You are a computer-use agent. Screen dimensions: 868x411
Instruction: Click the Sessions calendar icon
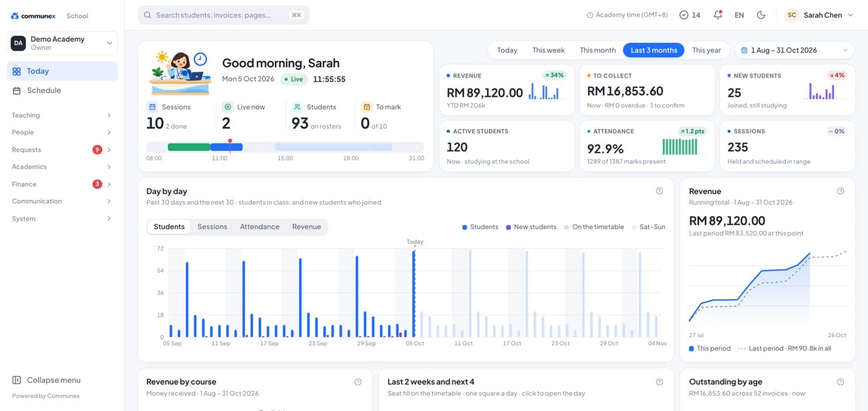pyautogui.click(x=152, y=107)
